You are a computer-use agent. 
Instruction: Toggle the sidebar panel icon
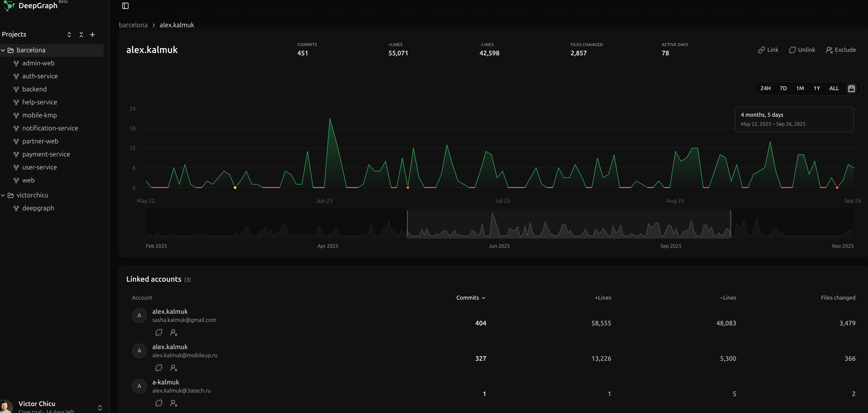(125, 6)
